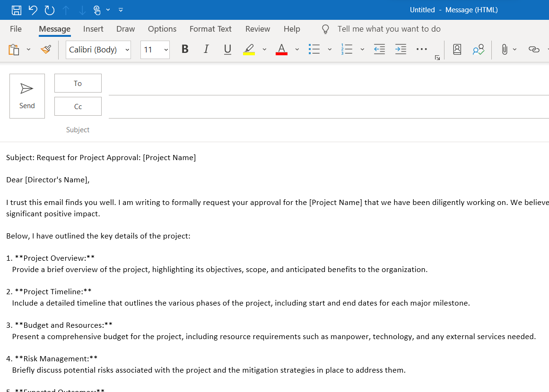The height and width of the screenshot is (392, 549).
Task: Select the Message ribbon tab
Action: click(55, 29)
